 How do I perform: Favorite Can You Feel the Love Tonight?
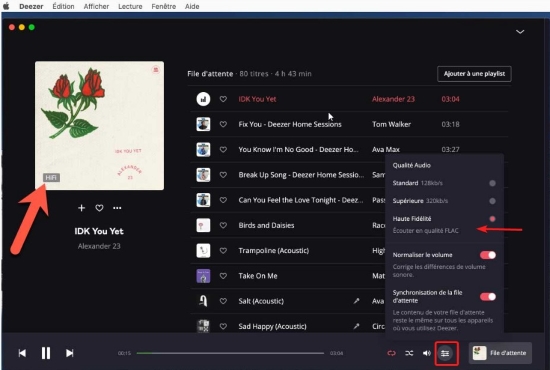pos(223,200)
